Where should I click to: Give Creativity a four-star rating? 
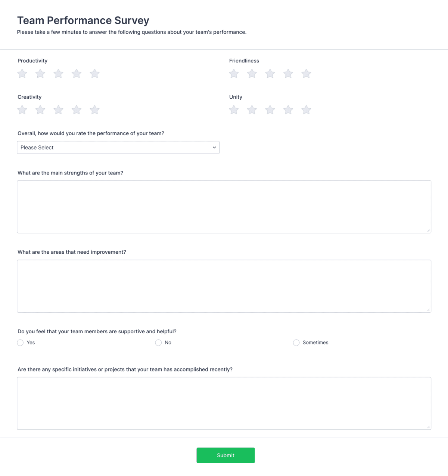pyautogui.click(x=76, y=110)
